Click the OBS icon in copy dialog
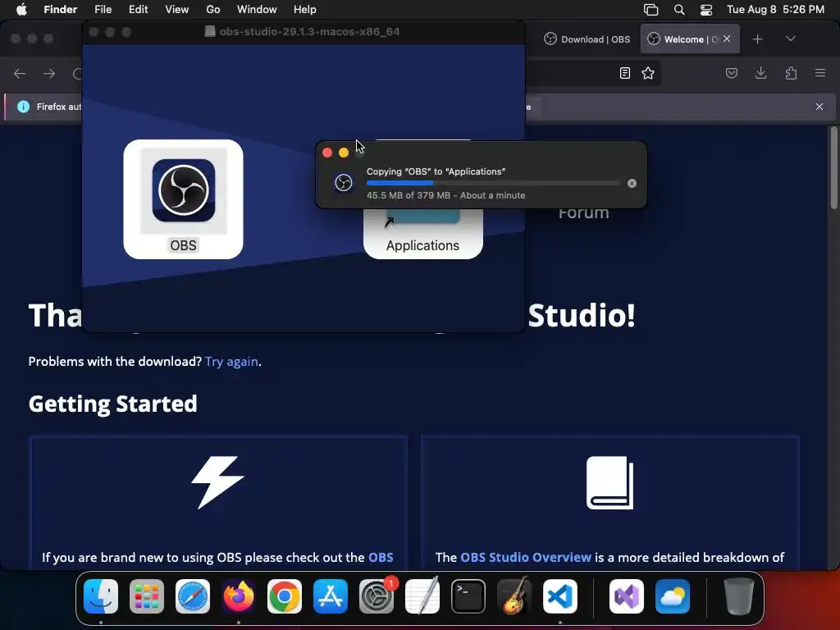The image size is (840, 630). point(344,183)
